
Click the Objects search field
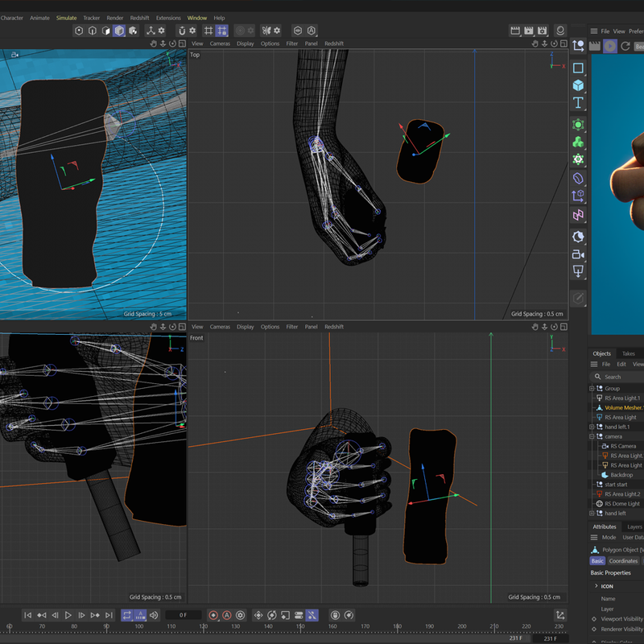click(617, 377)
